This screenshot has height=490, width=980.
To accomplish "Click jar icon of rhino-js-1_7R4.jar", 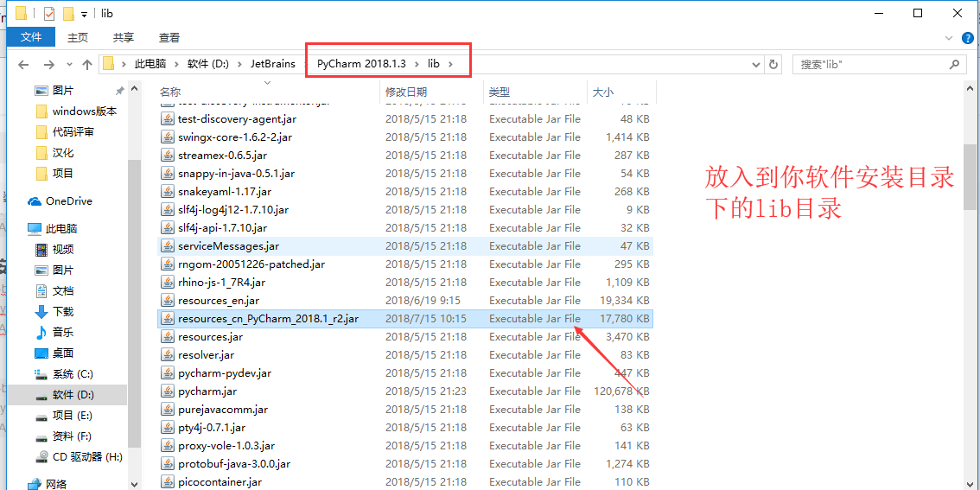I will [x=167, y=282].
